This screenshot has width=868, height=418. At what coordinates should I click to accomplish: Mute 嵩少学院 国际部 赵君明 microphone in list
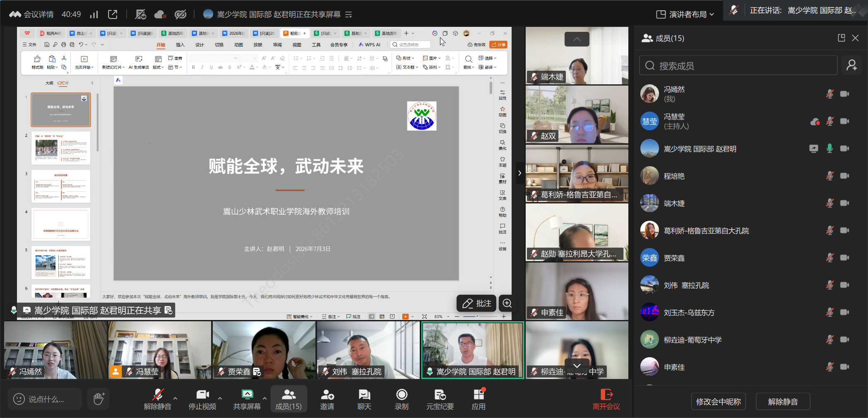[x=830, y=148]
